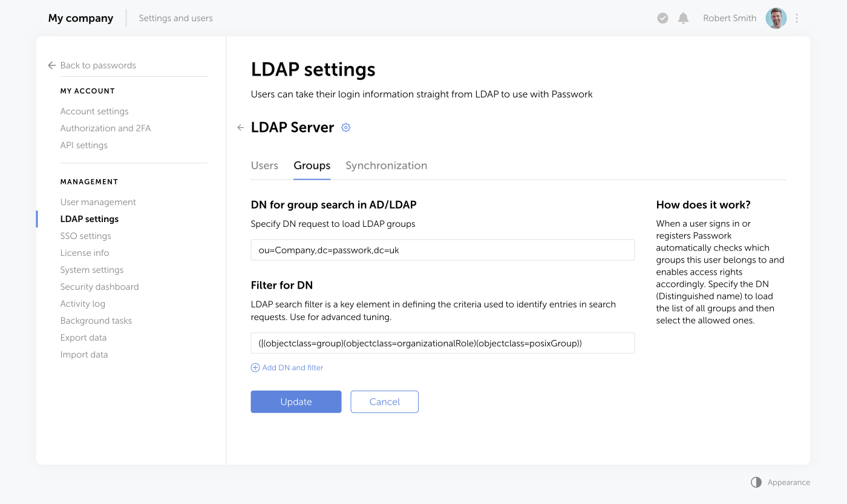Open Settings and users from the top bar
This screenshot has width=847, height=504.
175,18
